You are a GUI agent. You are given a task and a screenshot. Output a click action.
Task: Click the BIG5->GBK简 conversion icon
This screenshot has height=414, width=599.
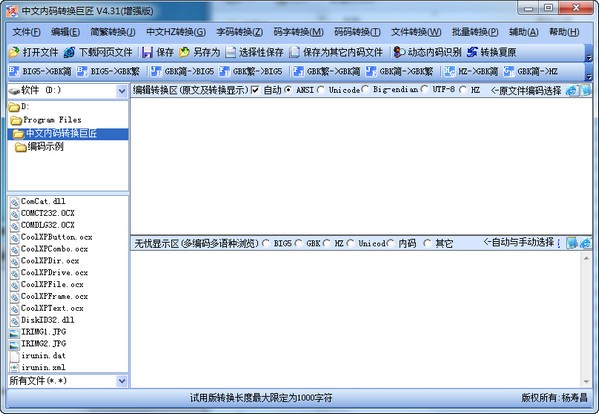point(14,71)
